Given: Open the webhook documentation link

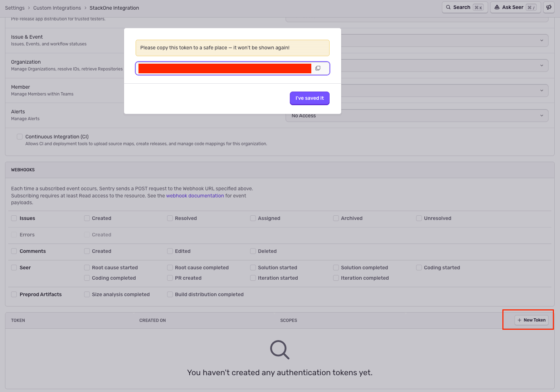Looking at the screenshot, I should 195,196.
